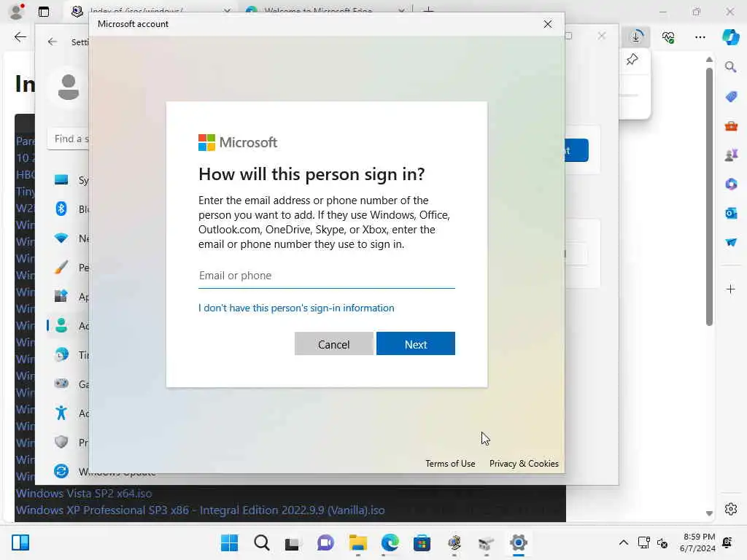Show hidden tray icons chevron

pyautogui.click(x=623, y=542)
